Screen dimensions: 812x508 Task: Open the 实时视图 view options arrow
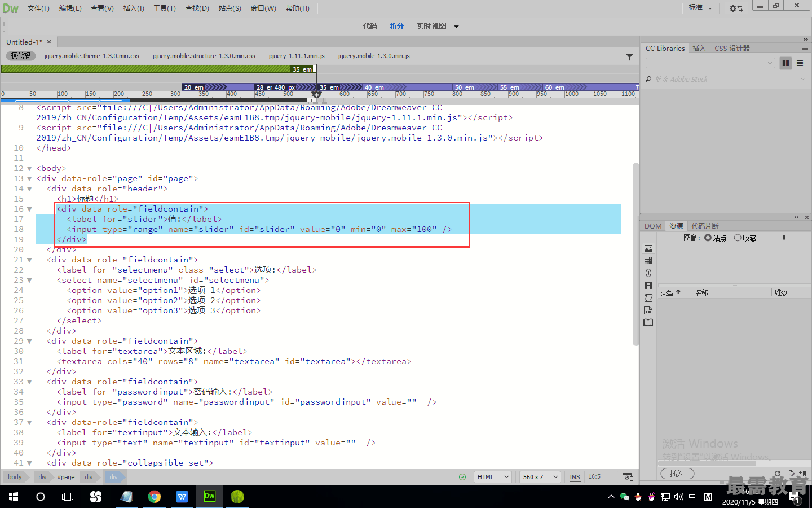[x=456, y=27]
